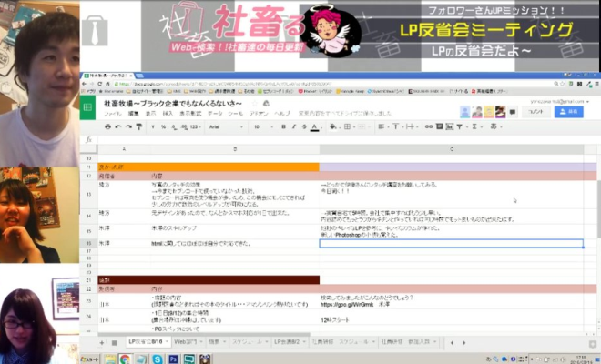Click the undo arrow in toolbar
This screenshot has width=601, height=364.
coord(119,126)
